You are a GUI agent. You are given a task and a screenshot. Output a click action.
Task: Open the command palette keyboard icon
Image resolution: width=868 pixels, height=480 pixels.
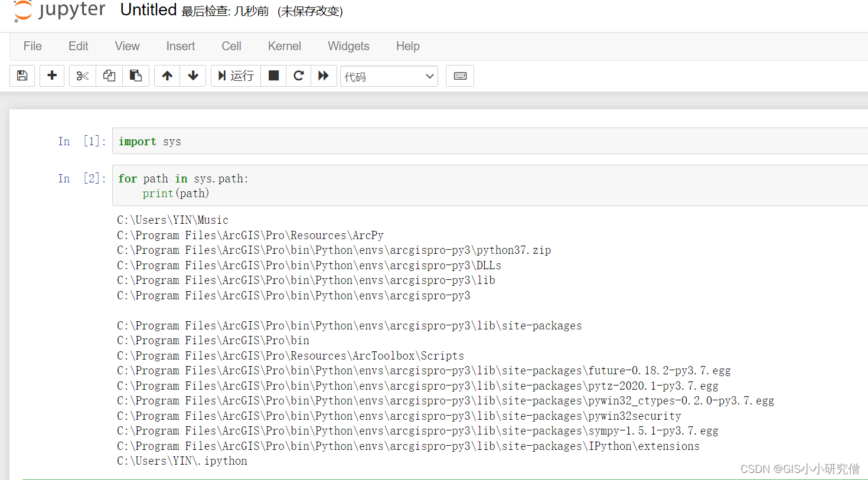pyautogui.click(x=460, y=76)
